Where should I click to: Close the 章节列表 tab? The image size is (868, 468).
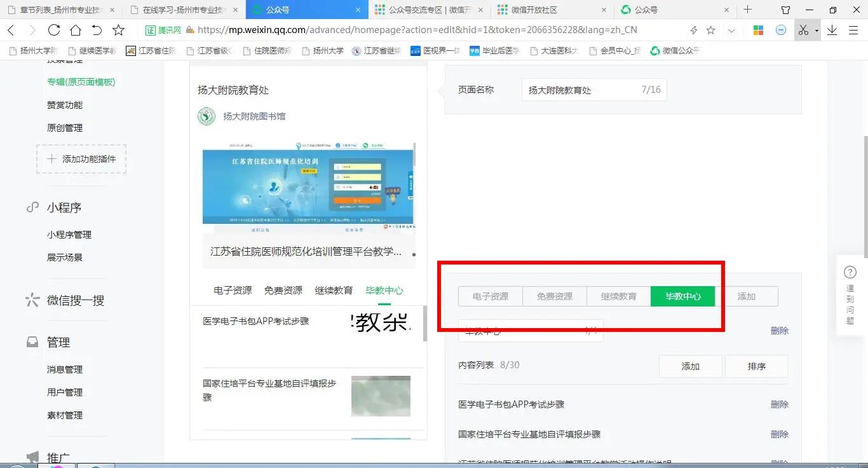[112, 10]
